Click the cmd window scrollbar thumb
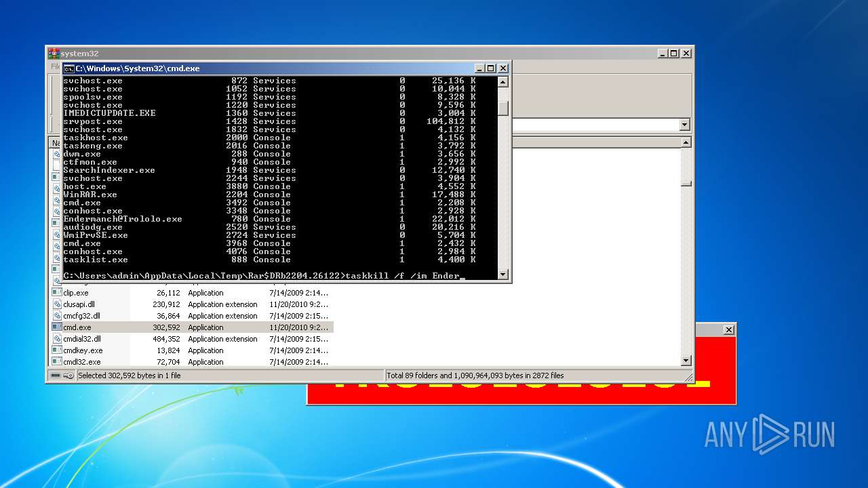Viewport: 868px width, 488px height. pyautogui.click(x=502, y=108)
